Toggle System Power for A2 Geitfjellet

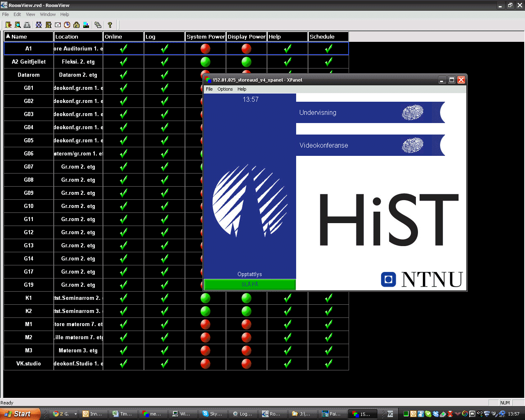pyautogui.click(x=205, y=62)
